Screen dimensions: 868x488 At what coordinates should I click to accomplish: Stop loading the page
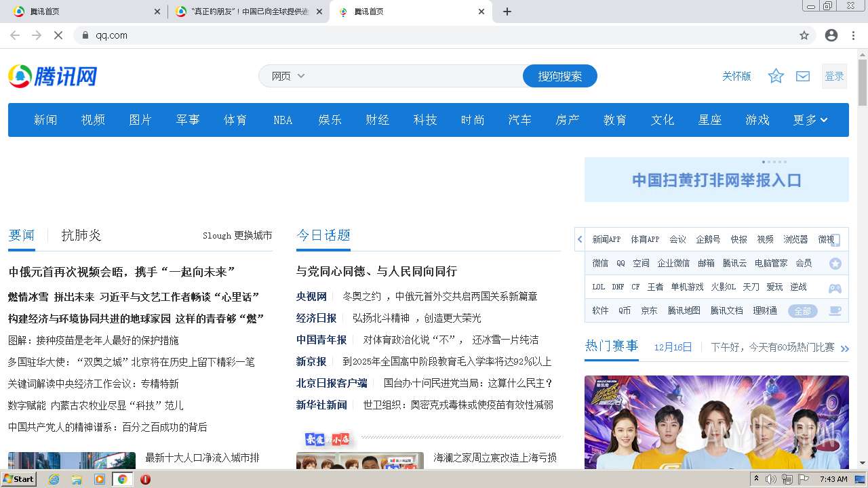[x=58, y=35]
